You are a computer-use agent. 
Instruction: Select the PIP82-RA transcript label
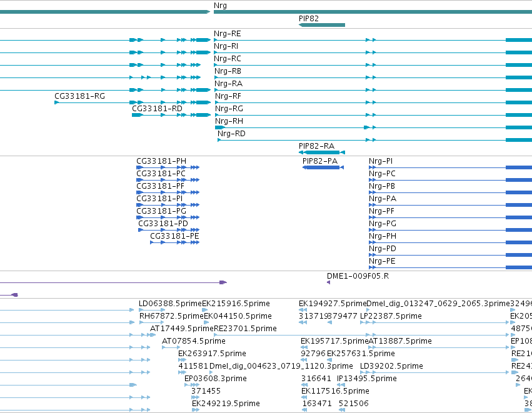tap(316, 146)
